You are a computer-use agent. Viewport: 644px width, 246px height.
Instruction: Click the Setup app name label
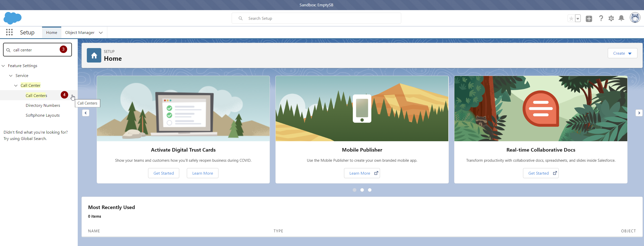[27, 32]
